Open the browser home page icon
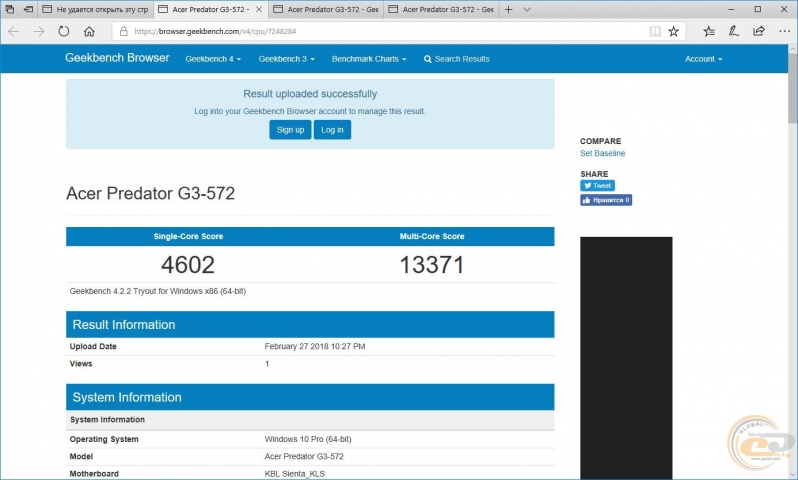The height and width of the screenshot is (480, 798). point(89,32)
